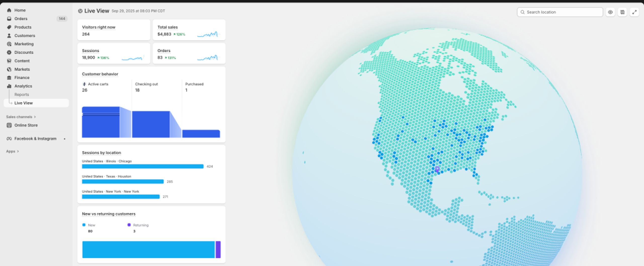The width and height of the screenshot is (644, 266).
Task: Switch to map view icon
Action: pos(622,12)
